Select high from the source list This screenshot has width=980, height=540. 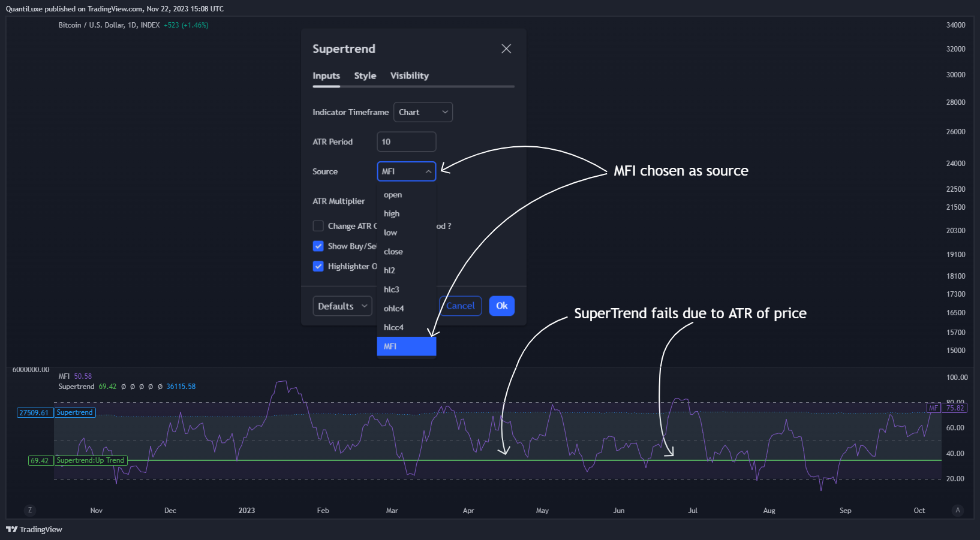coord(406,214)
